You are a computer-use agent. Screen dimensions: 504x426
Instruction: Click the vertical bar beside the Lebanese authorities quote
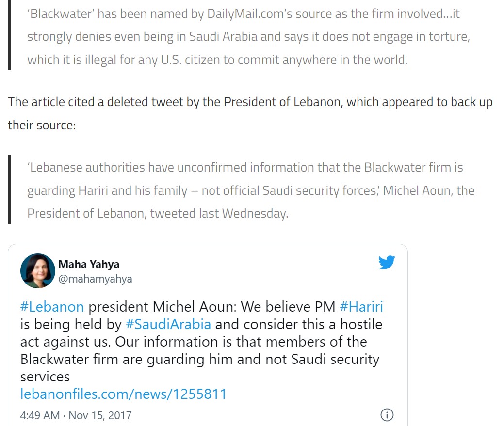(9, 189)
